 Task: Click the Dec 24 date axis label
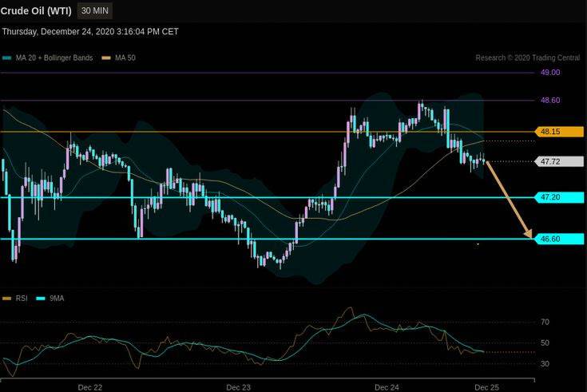coord(387,387)
